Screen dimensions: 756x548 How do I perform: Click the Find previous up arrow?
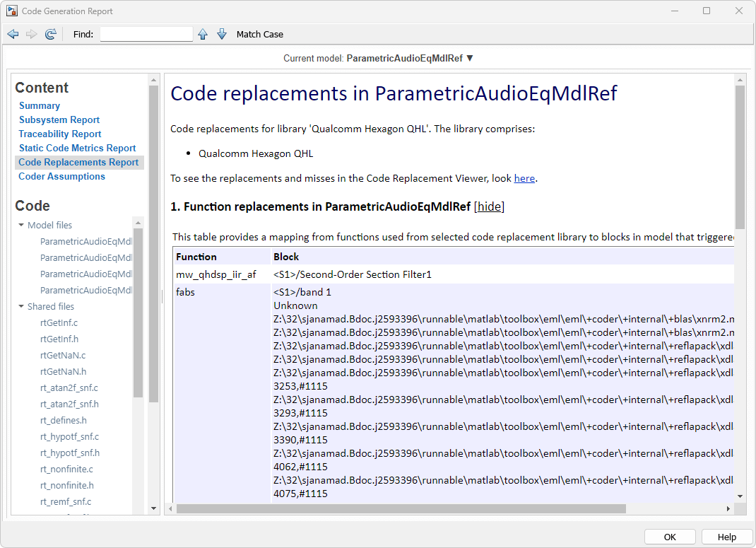(x=203, y=34)
